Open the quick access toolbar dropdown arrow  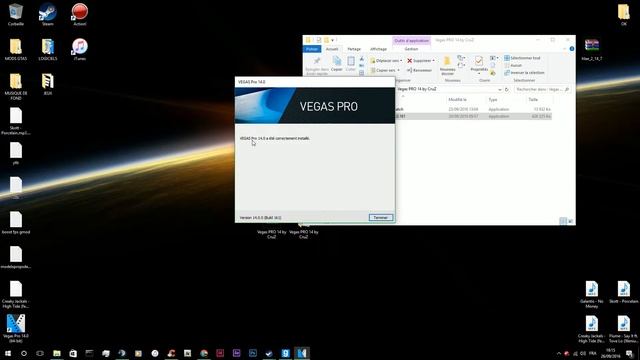coord(333,40)
